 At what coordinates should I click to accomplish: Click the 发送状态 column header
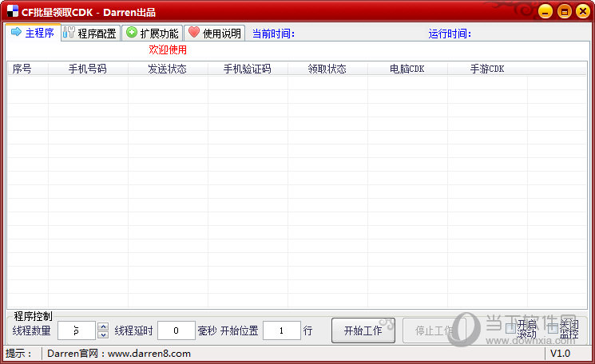point(168,69)
